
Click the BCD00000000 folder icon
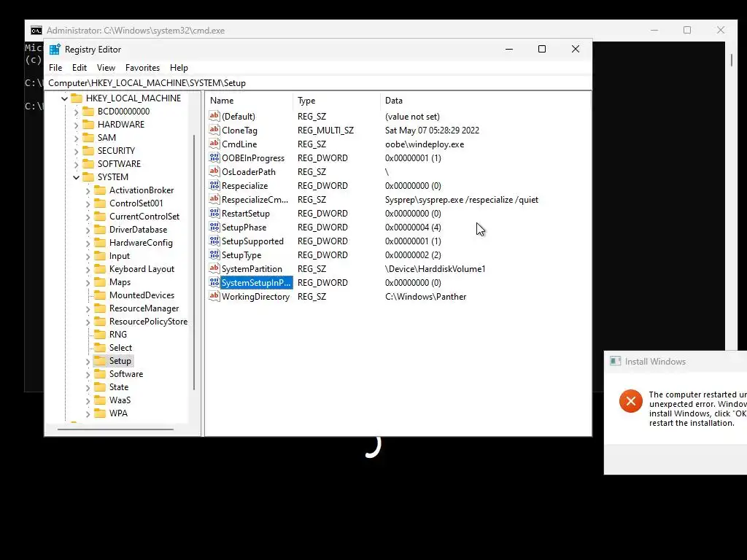coord(88,112)
